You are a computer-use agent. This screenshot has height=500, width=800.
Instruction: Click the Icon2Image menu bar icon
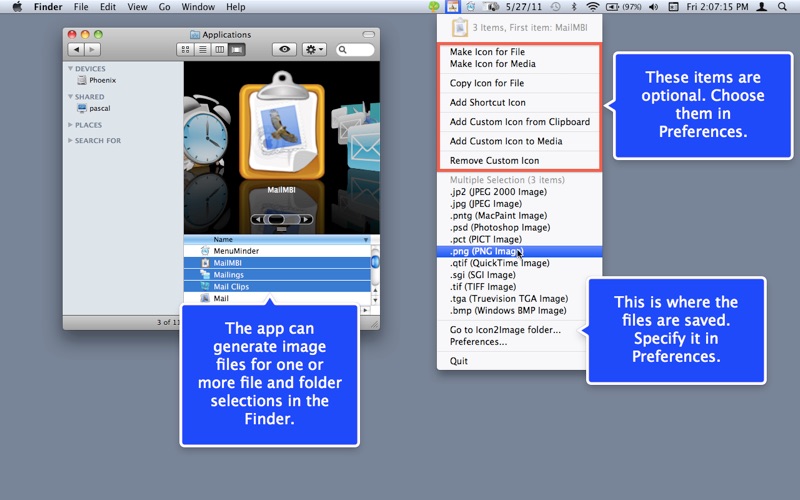coord(453,7)
